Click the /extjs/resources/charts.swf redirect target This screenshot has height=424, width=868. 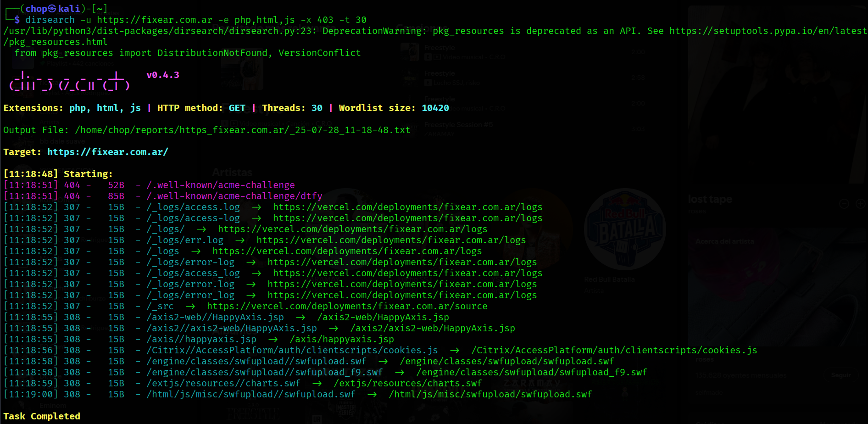click(x=407, y=383)
